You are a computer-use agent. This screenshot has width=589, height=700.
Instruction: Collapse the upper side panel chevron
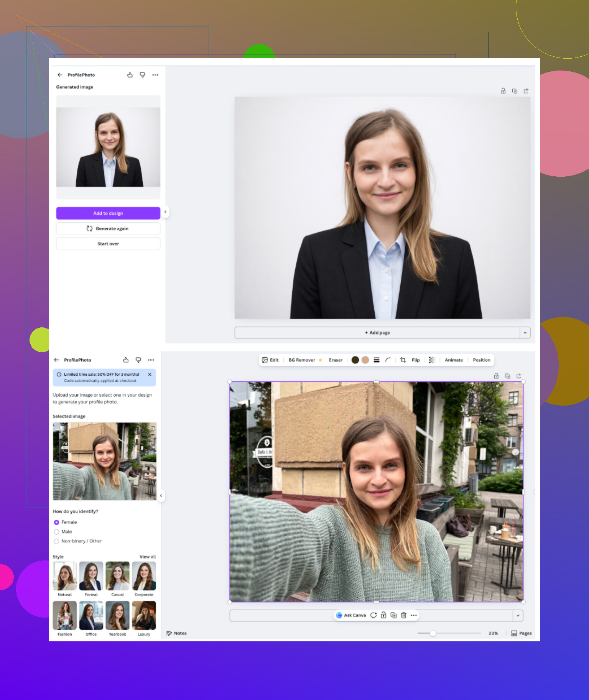(165, 212)
